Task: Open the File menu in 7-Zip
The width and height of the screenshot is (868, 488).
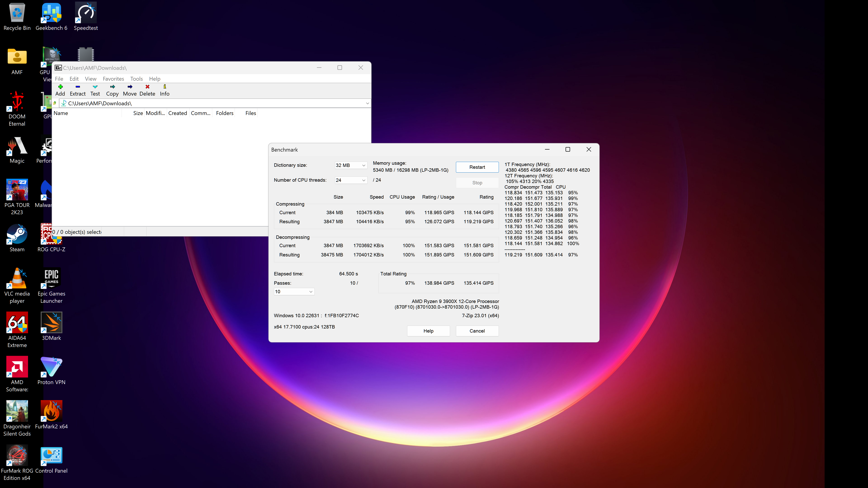Action: click(x=59, y=79)
